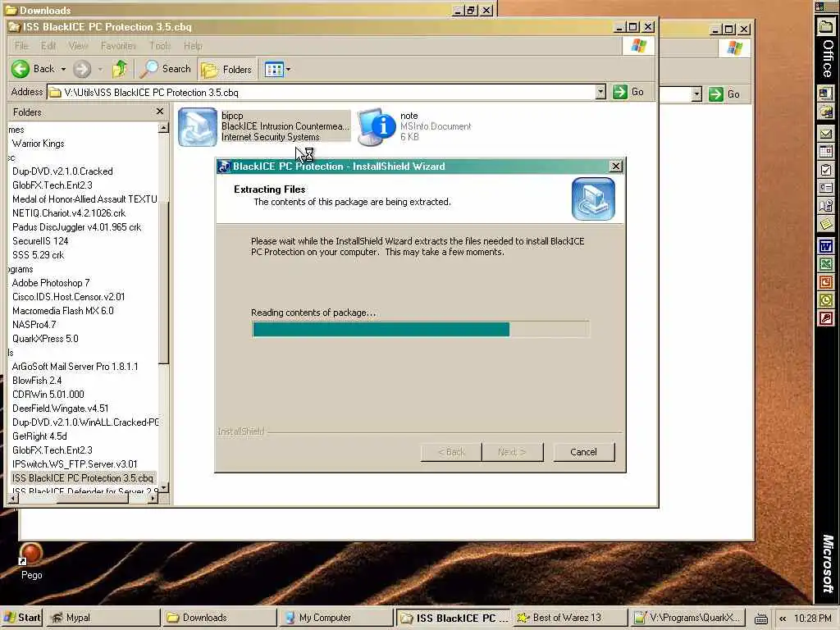Image resolution: width=840 pixels, height=630 pixels.
Task: Switch to My Computer taskbar button
Action: tap(336, 618)
